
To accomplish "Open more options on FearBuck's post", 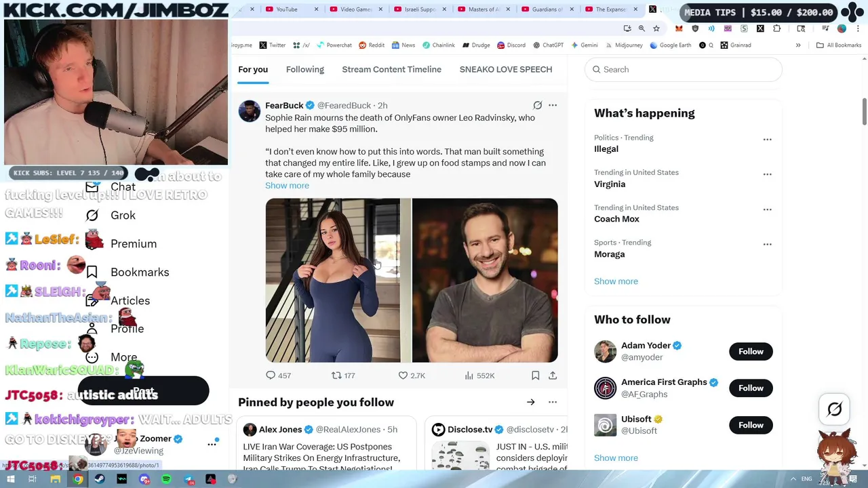I will (553, 105).
